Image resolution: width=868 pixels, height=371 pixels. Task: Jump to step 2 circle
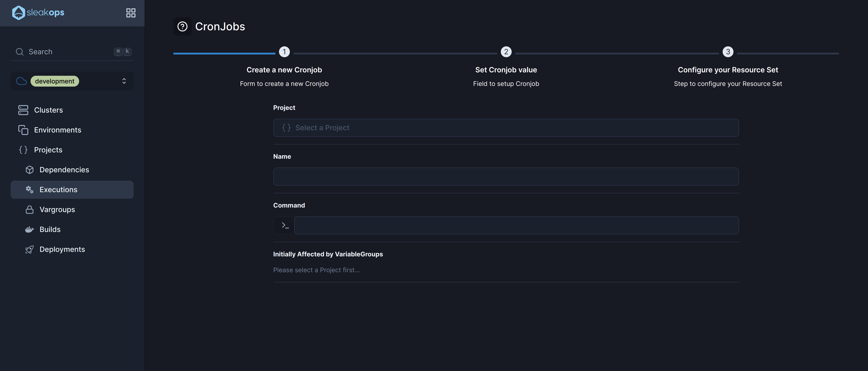506,52
